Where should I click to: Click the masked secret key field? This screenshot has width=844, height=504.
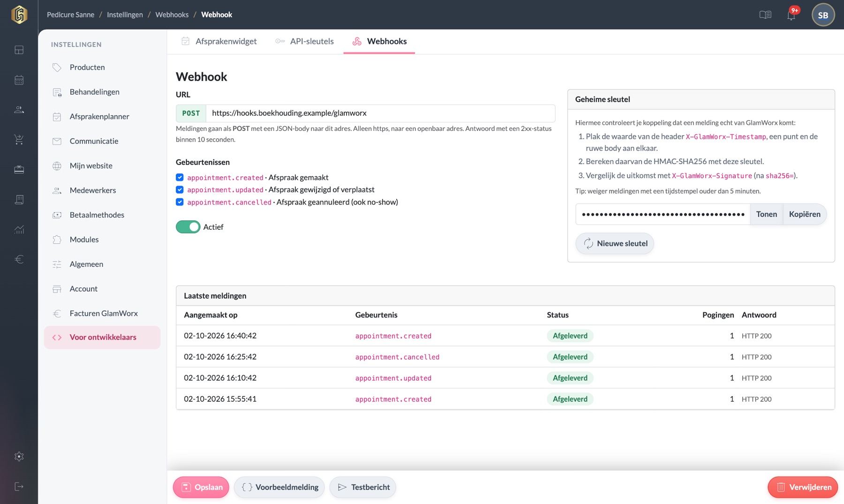pos(663,214)
